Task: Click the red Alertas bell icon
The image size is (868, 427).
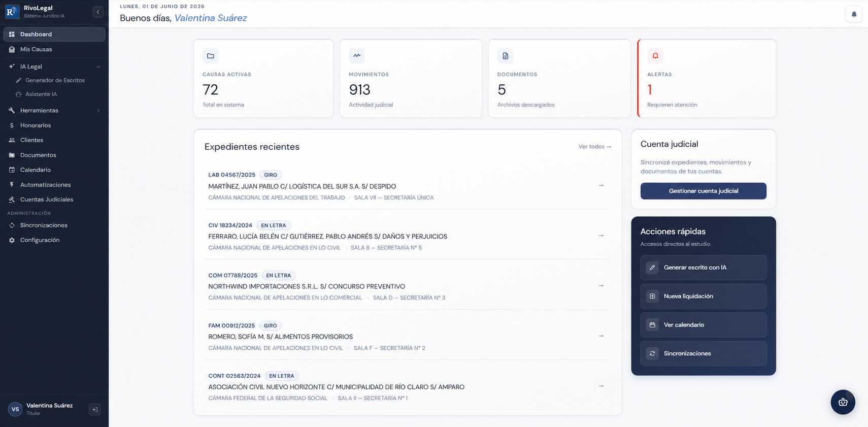Action: tap(655, 56)
